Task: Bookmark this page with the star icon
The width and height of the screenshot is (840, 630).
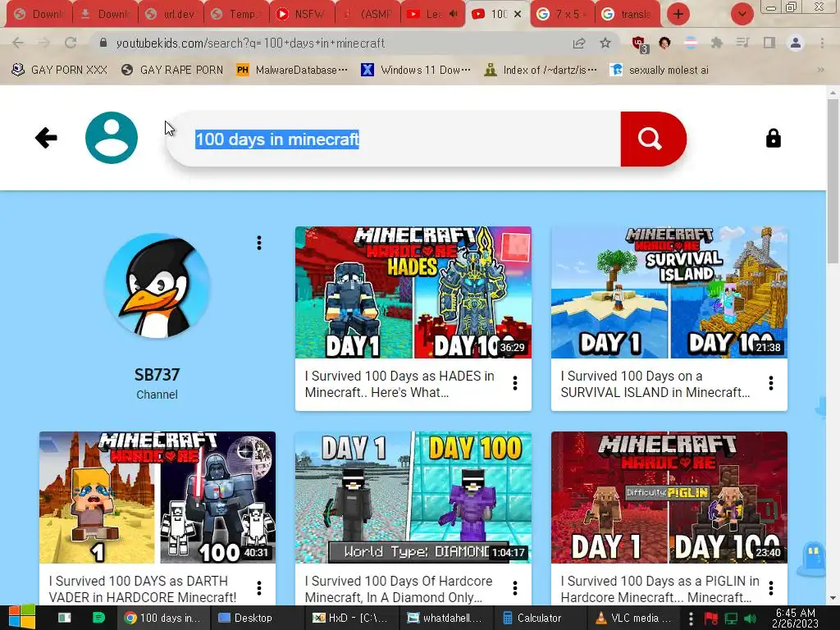Action: pyautogui.click(x=605, y=43)
